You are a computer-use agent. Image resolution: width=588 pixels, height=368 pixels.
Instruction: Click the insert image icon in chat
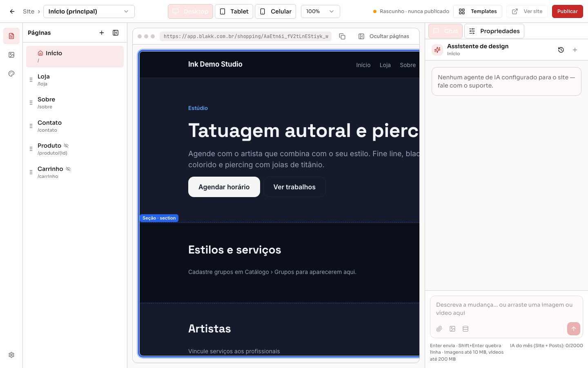pos(452,329)
